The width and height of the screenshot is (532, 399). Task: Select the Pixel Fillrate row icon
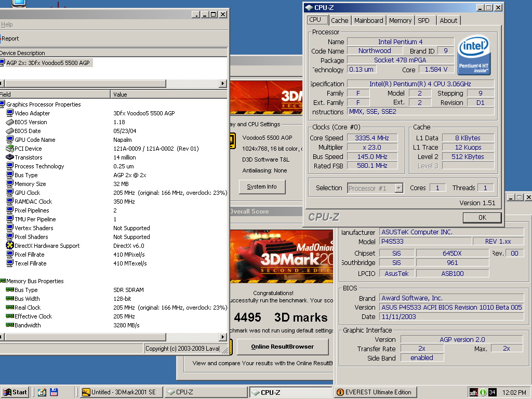pos(10,254)
